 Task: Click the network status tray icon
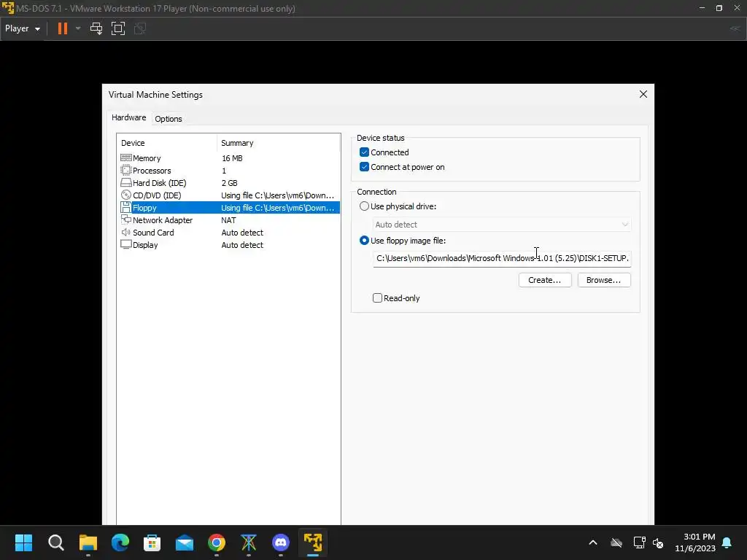pyautogui.click(x=639, y=542)
